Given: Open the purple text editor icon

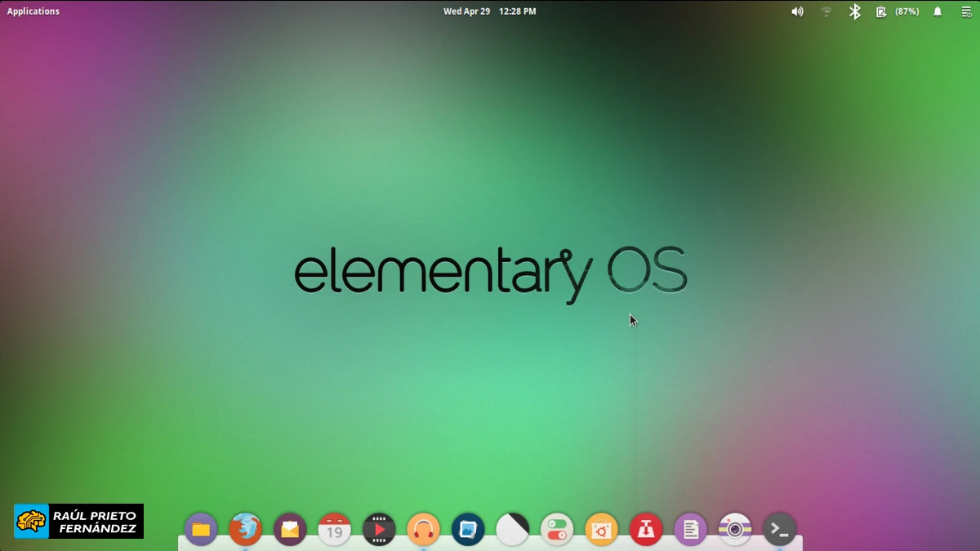Looking at the screenshot, I should point(690,529).
